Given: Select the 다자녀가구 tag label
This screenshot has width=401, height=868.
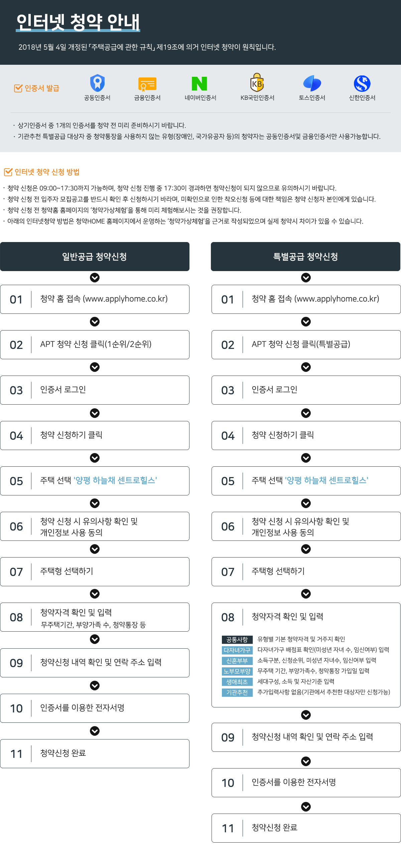Looking at the screenshot, I should [x=237, y=650].
